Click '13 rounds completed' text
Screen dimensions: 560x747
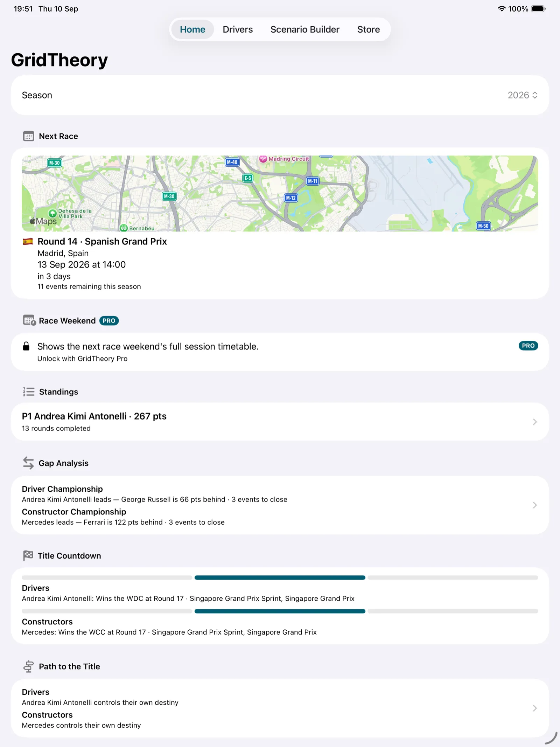pos(56,428)
